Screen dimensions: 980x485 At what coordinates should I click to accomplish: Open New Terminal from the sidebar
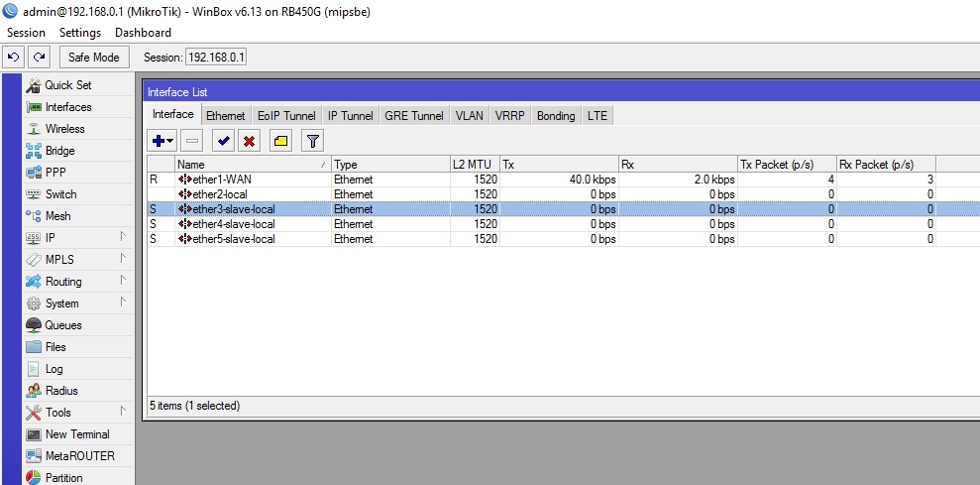click(x=77, y=434)
